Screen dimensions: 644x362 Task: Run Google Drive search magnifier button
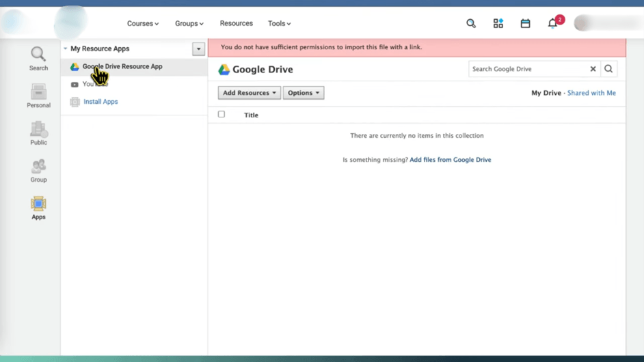(608, 69)
